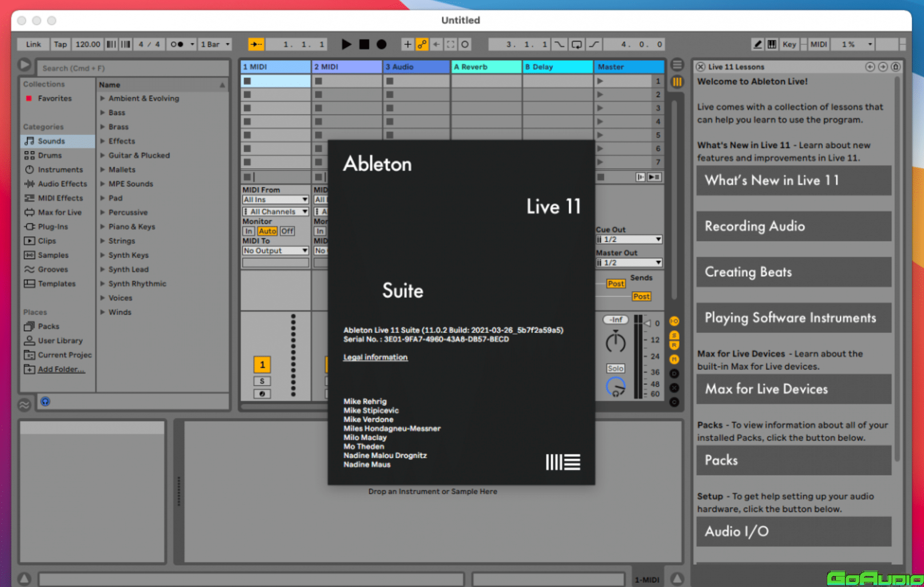Screen dimensions: 924x587
Task: Open What's New in Live 11 lesson
Action: coord(794,181)
